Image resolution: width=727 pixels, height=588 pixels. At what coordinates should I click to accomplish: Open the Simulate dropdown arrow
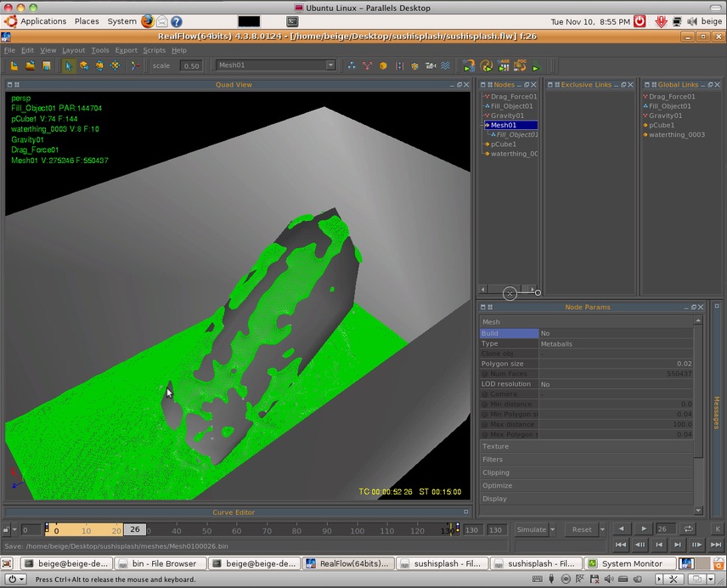(553, 529)
